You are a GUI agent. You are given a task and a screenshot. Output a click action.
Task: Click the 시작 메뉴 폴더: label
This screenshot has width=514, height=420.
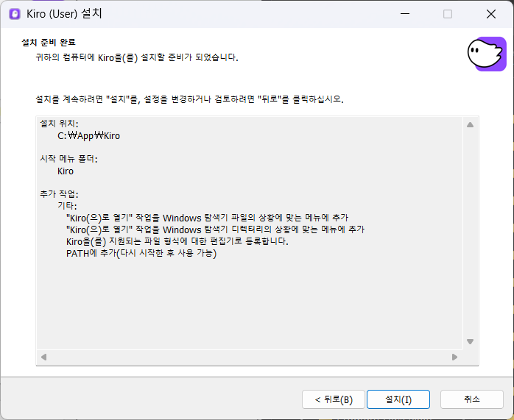(68, 159)
